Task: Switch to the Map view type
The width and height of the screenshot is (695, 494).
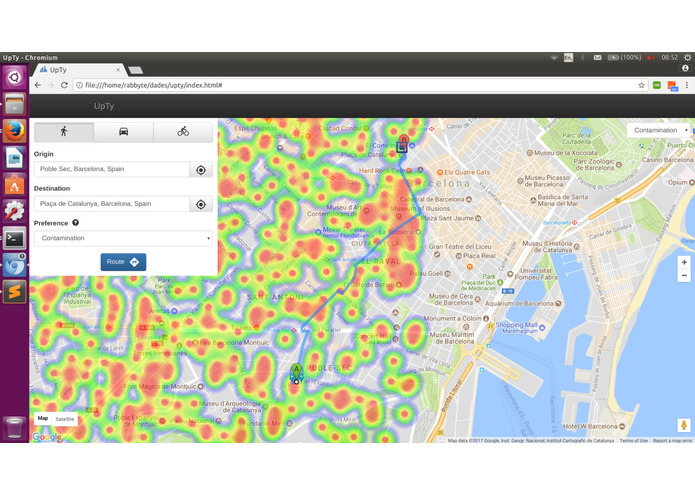Action: pyautogui.click(x=43, y=418)
